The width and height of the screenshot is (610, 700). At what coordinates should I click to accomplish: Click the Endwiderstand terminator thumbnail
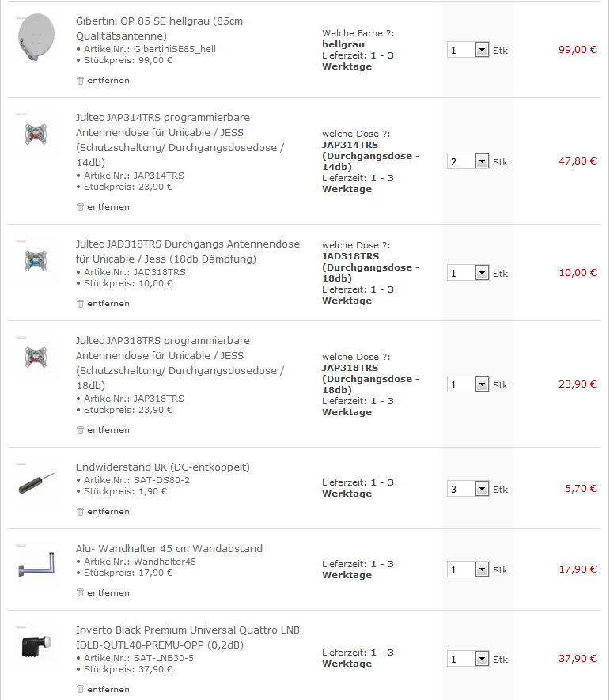(36, 483)
